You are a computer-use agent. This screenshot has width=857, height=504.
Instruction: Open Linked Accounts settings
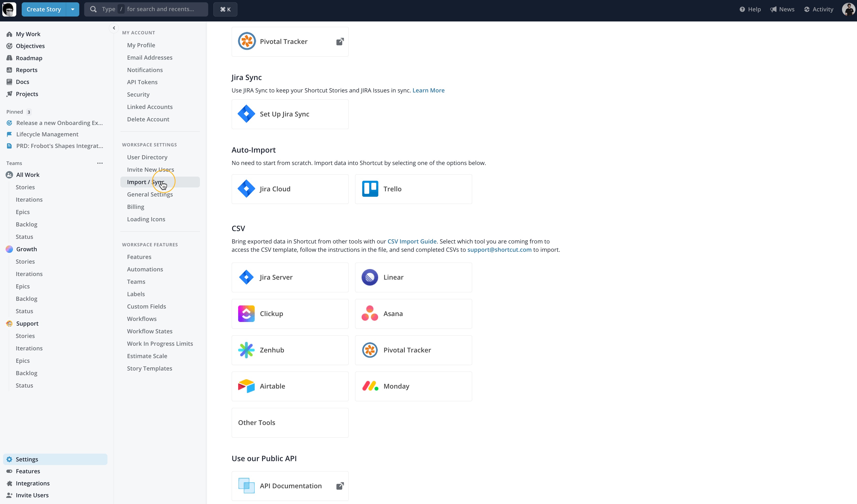pyautogui.click(x=150, y=107)
